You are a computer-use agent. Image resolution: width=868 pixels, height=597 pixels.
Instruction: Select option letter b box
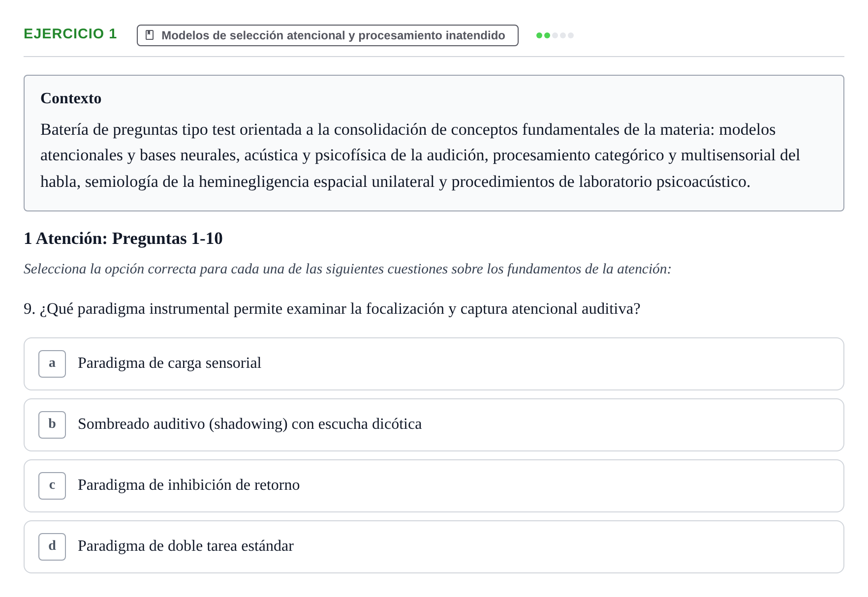coord(52,425)
